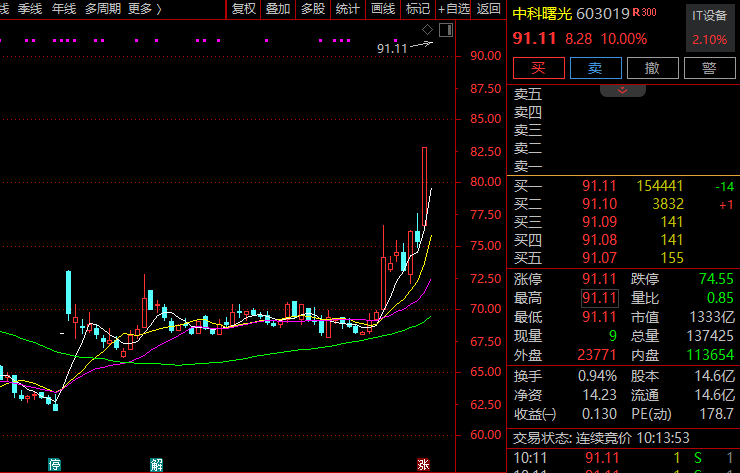Click the 净资 value 14.23

pos(599,395)
